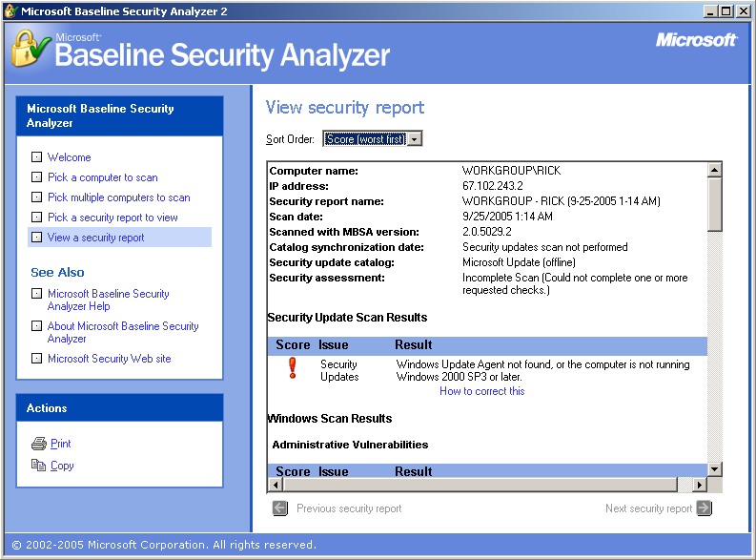Image resolution: width=756 pixels, height=560 pixels.
Task: Click the report's vertical scrollbar up arrow
Action: click(715, 170)
